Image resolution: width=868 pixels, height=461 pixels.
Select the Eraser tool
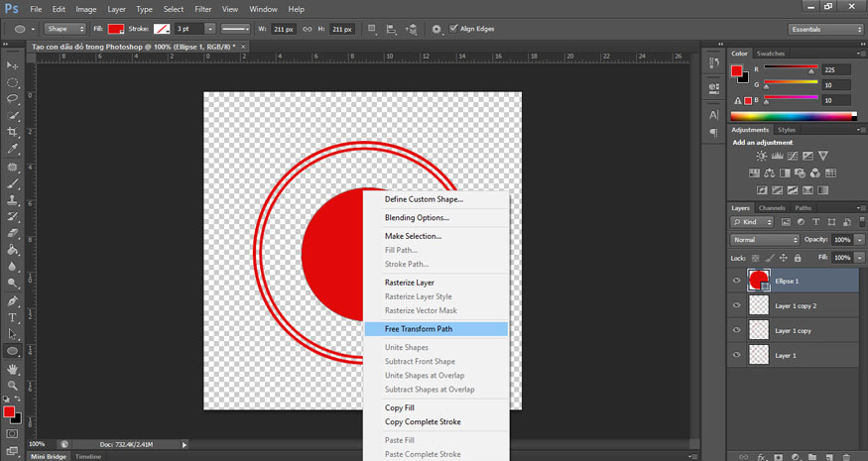tap(12, 233)
